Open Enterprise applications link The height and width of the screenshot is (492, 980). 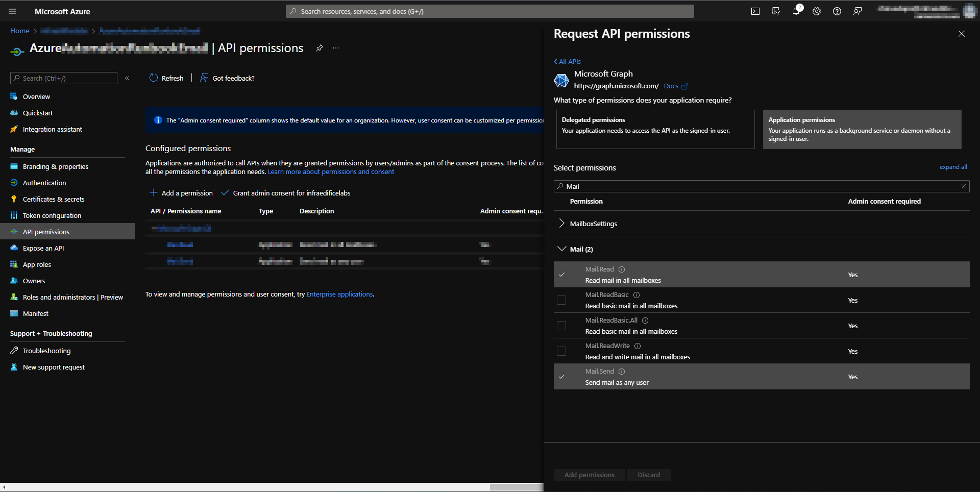(339, 294)
